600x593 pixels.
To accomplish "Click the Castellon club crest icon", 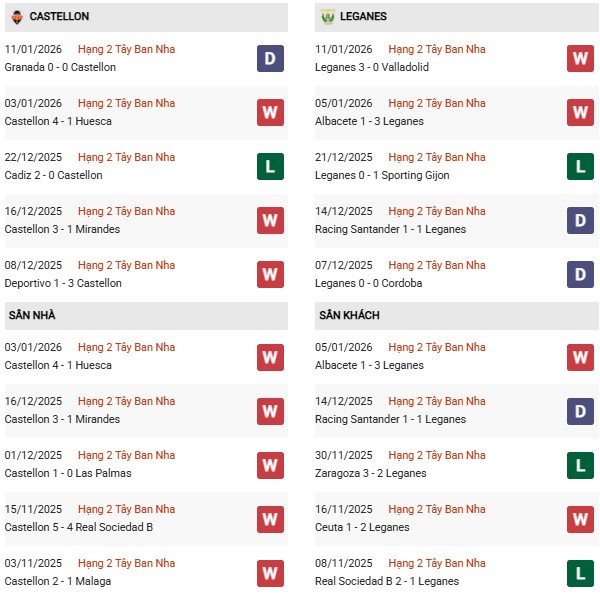I will [17, 17].
